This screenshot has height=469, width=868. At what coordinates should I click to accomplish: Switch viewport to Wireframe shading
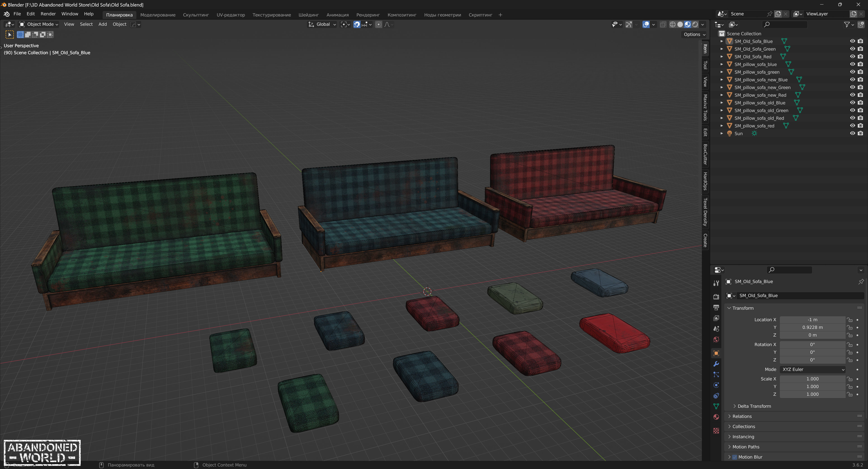[x=672, y=24]
